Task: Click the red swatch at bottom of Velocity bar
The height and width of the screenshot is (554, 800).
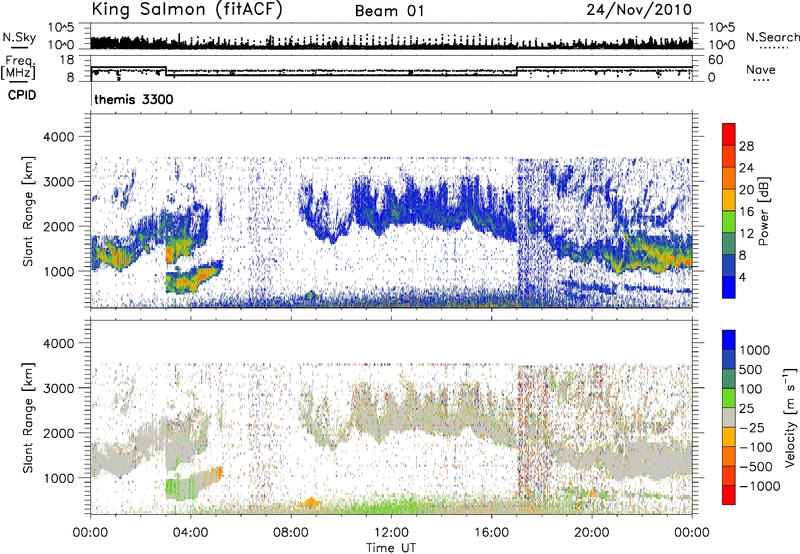Action: pyautogui.click(x=729, y=495)
